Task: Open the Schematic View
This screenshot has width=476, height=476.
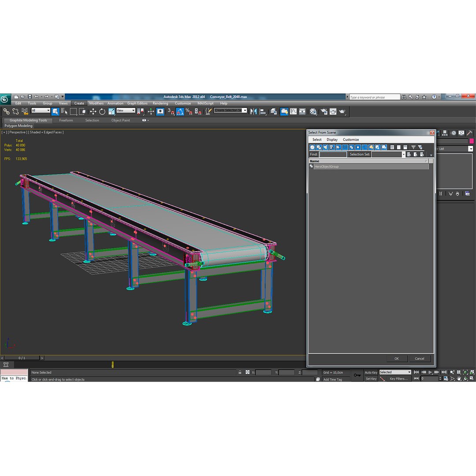Action: click(302, 112)
